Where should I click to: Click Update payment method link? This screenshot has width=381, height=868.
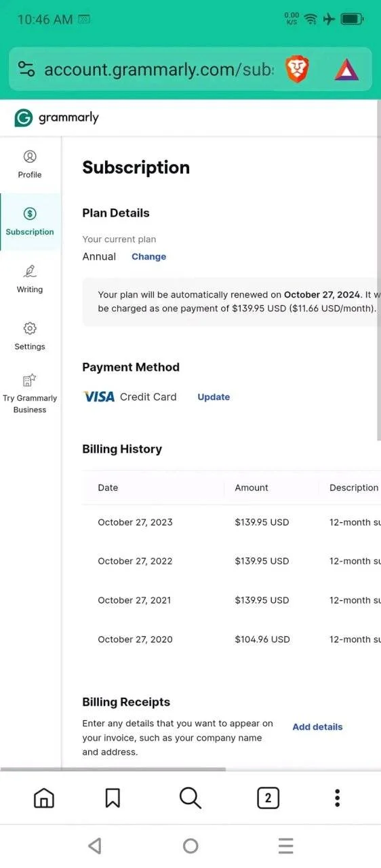(214, 397)
